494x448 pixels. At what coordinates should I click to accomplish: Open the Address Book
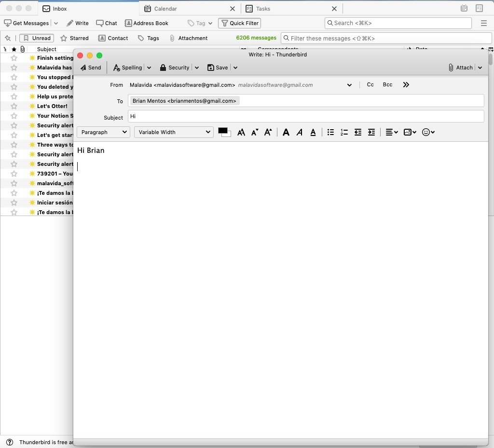[147, 23]
